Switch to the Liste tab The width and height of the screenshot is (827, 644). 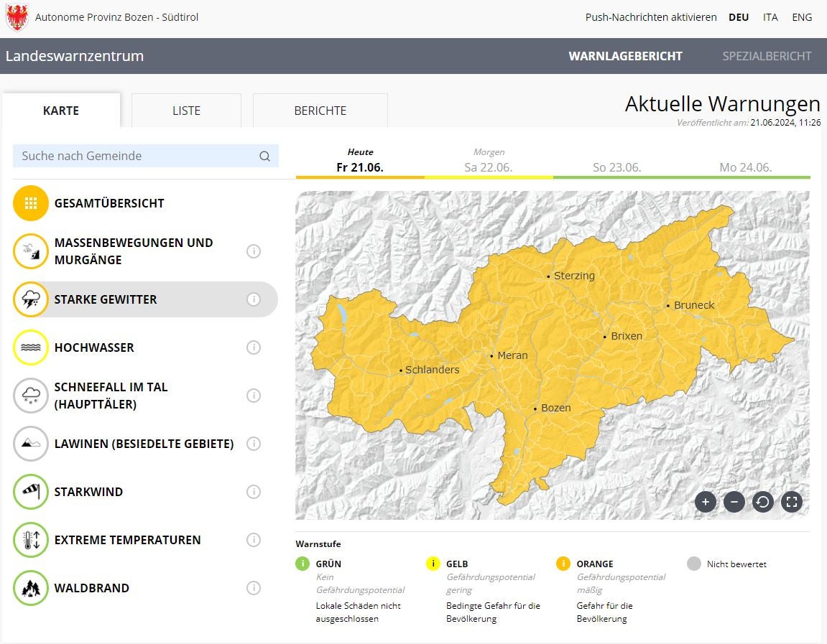[186, 111]
